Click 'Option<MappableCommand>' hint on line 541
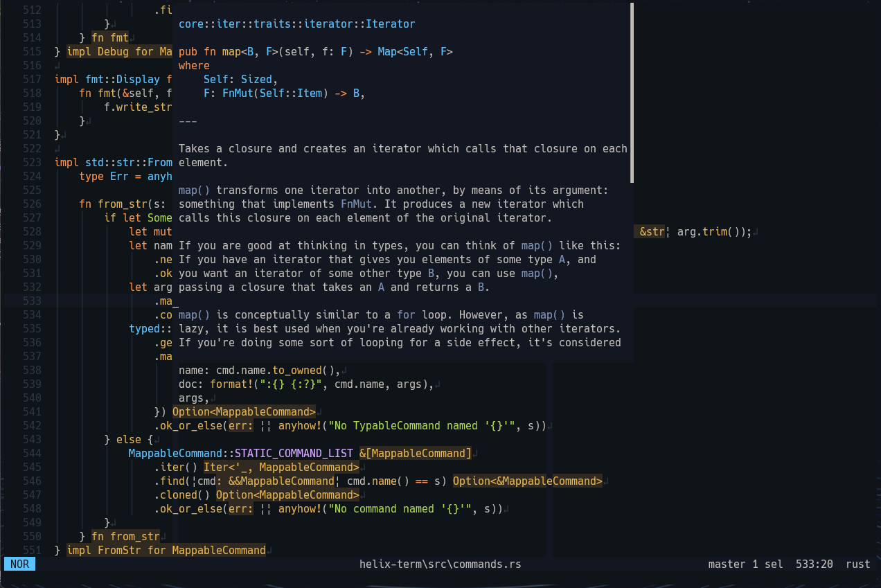 point(244,411)
